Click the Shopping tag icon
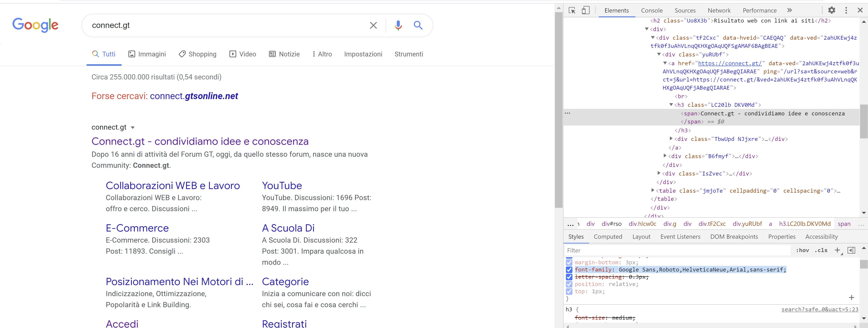Screen dimensions: 868x328 (182, 54)
